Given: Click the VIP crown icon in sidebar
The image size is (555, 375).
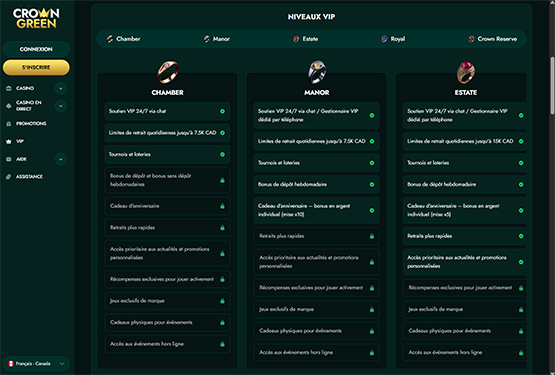Looking at the screenshot, I should pos(9,141).
